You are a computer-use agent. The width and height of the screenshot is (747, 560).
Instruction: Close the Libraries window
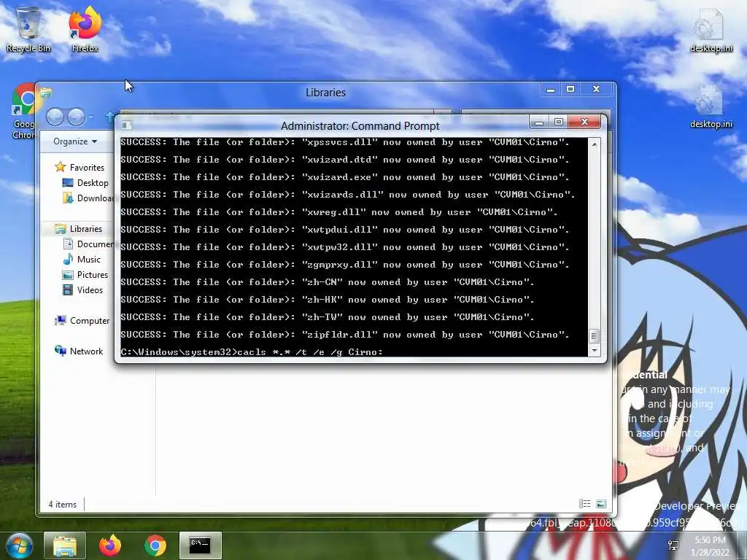(x=596, y=89)
